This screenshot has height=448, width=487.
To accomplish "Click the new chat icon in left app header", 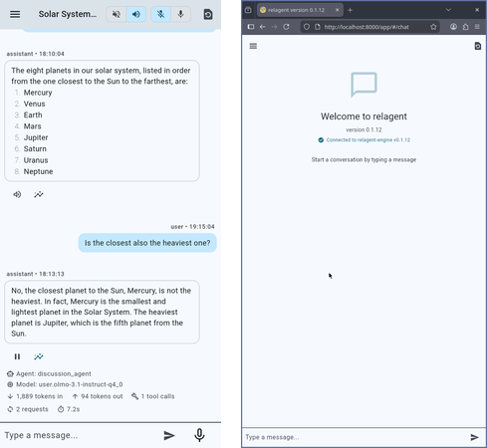I will point(208,14).
